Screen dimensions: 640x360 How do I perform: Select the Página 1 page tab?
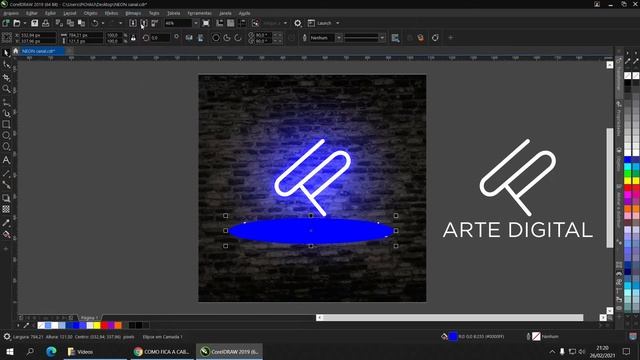[89, 318]
